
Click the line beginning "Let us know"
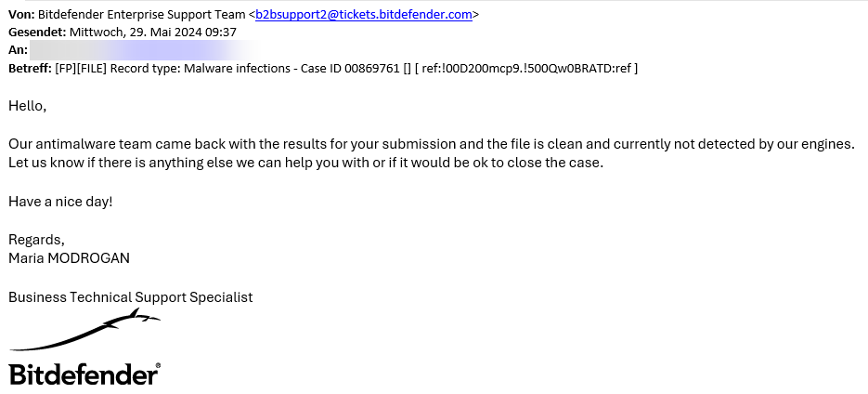[305, 163]
